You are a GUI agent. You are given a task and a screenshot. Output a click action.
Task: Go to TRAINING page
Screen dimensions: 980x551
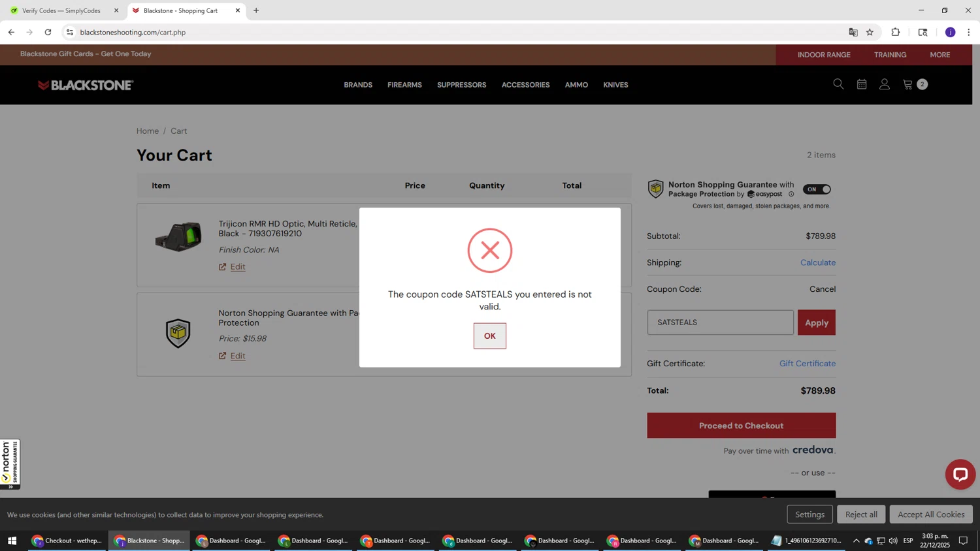coord(890,55)
